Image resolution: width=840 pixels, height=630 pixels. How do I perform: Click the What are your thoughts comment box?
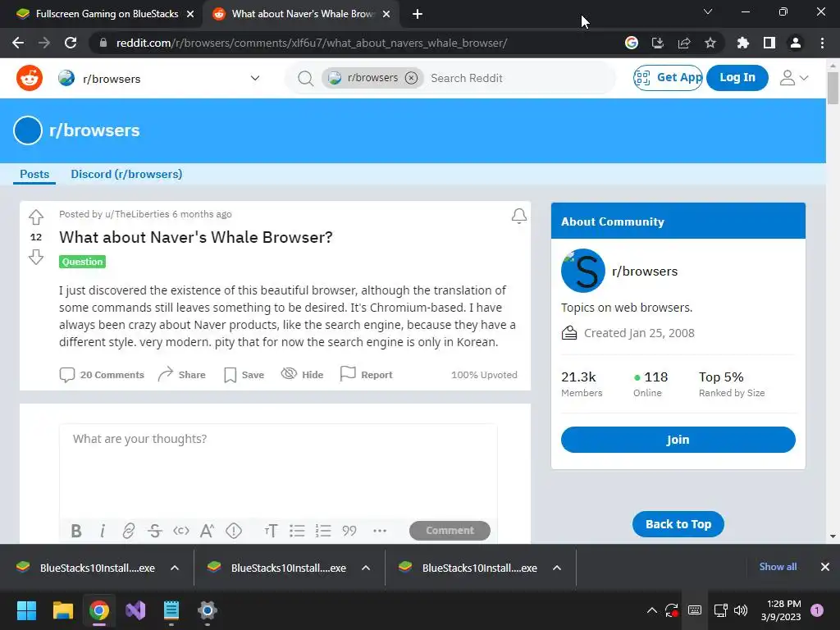point(278,470)
